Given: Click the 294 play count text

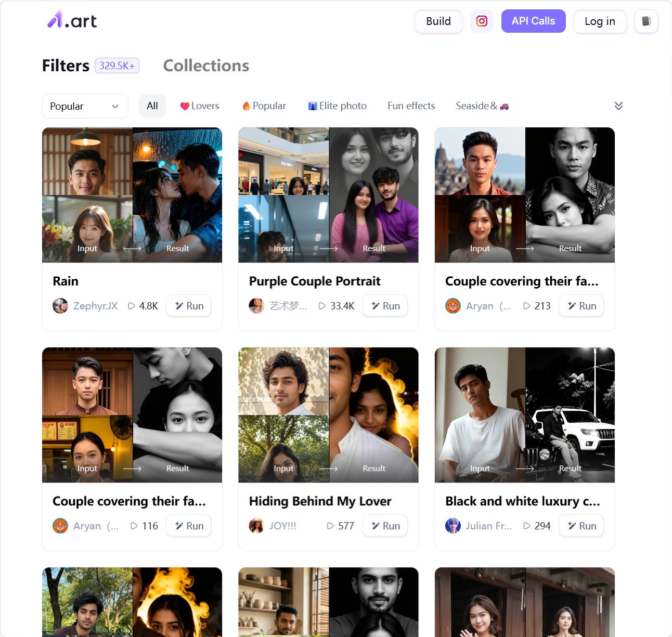Looking at the screenshot, I should pos(542,526).
